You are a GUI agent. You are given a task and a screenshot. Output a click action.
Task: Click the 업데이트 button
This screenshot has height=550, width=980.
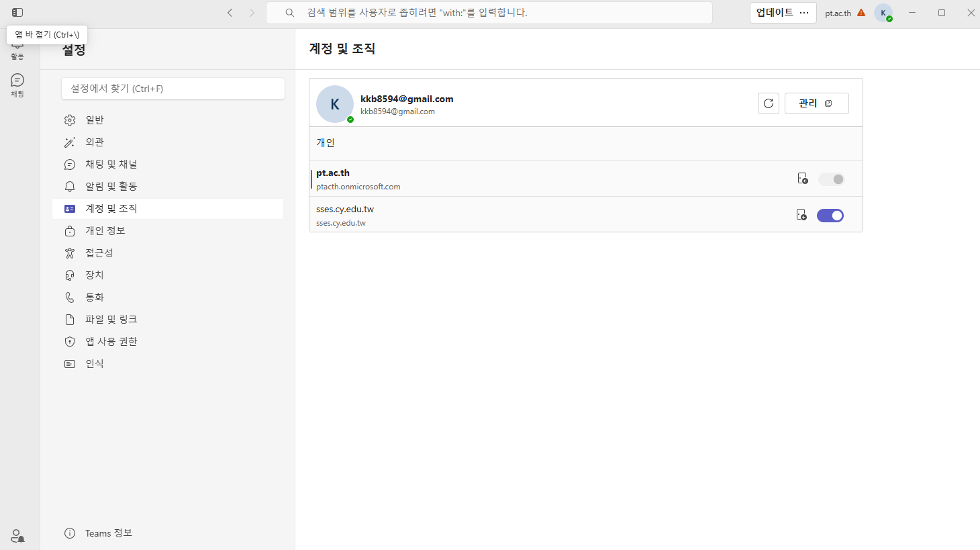(x=775, y=13)
